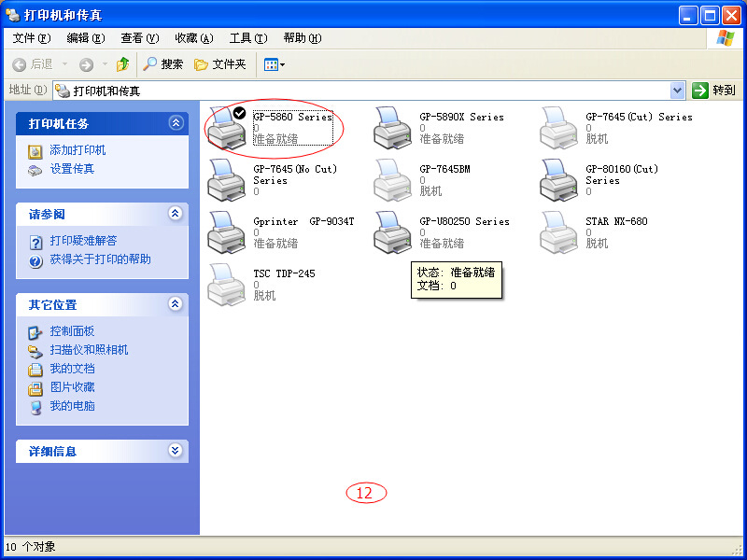Image resolution: width=747 pixels, height=560 pixels.
Task: Click the Back (后退) arrow icon
Action: (x=19, y=64)
